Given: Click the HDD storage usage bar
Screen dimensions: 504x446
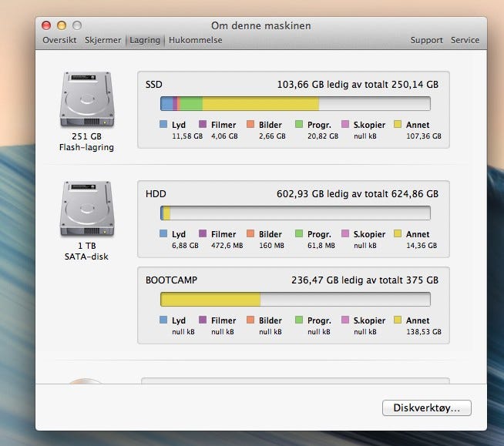Looking at the screenshot, I should coord(294,213).
